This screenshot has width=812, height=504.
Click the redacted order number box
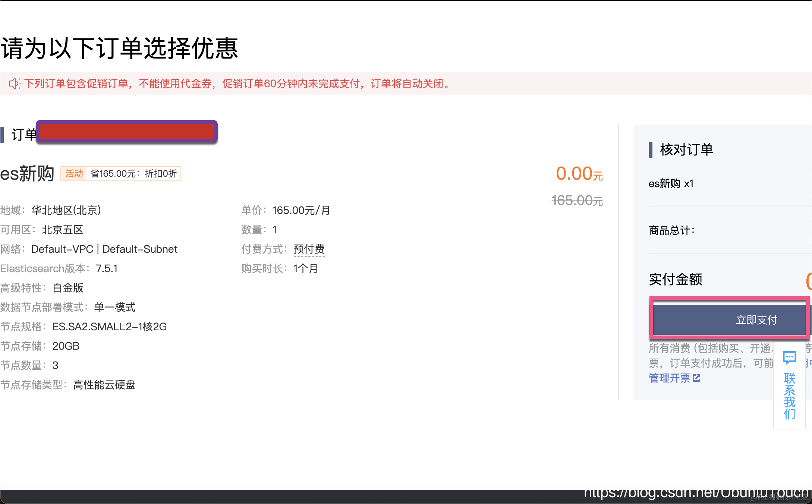coord(127,132)
